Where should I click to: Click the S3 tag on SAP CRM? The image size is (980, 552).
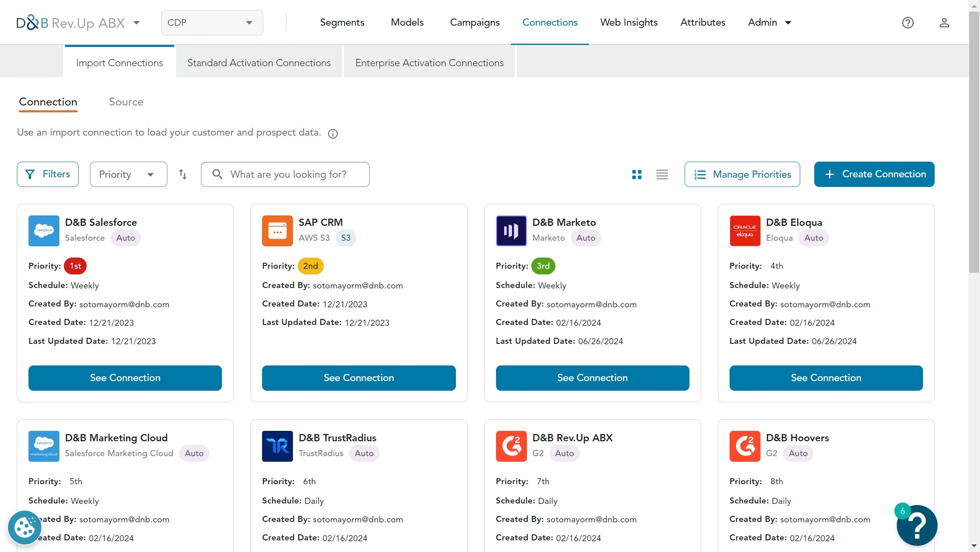[346, 238]
